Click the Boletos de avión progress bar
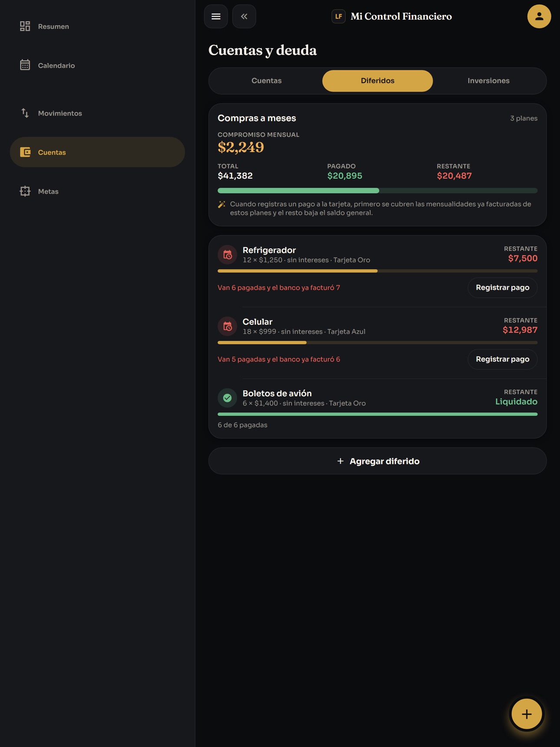Viewport: 560px width, 747px height. point(377,414)
